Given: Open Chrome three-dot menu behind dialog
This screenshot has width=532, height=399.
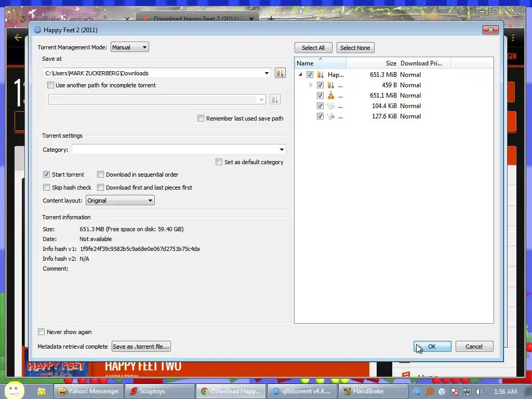Looking at the screenshot, I should [513, 37].
